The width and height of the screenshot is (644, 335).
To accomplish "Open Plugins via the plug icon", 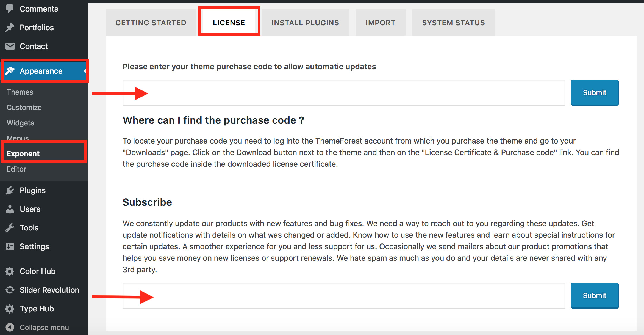I will pyautogui.click(x=10, y=190).
